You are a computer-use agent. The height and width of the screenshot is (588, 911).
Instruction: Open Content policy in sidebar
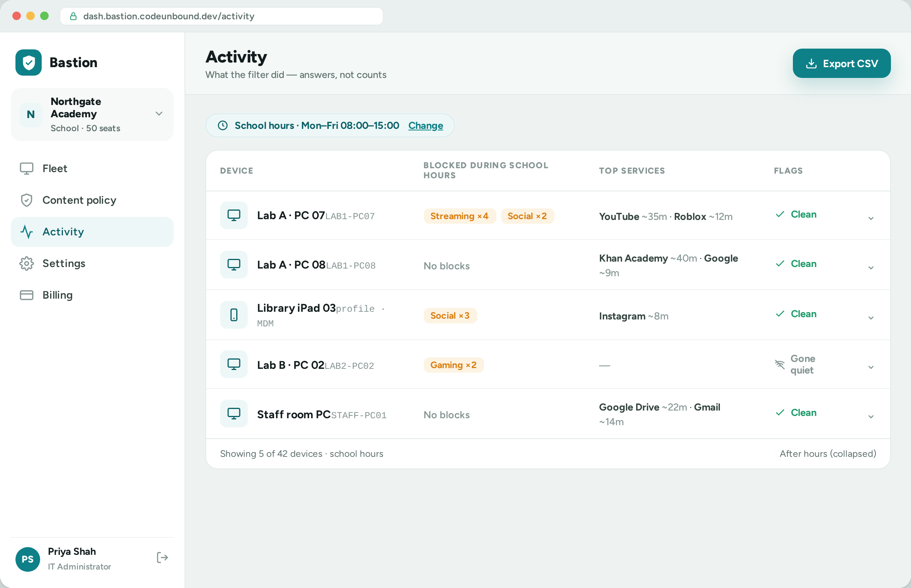coord(92,200)
